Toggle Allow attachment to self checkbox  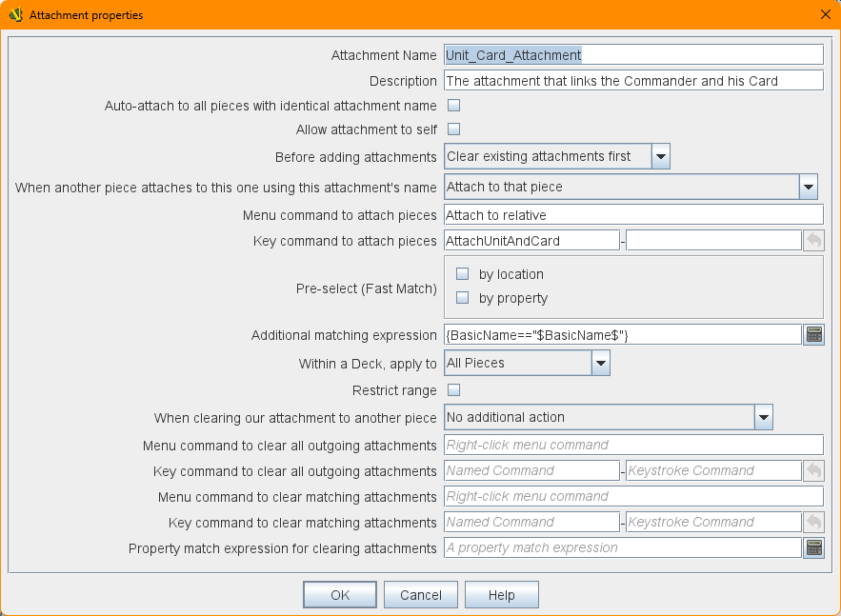coord(454,129)
